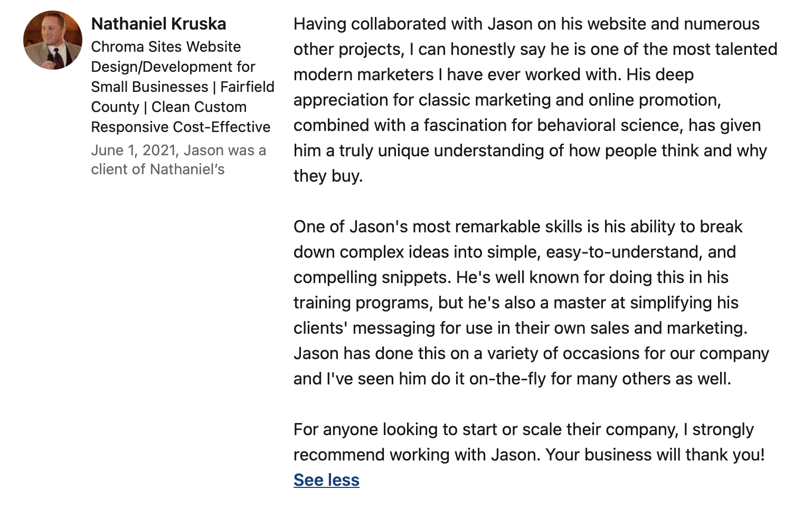The width and height of the screenshot is (812, 508).
Task: Click the text 'Your business will thank you!'
Action: point(655,455)
